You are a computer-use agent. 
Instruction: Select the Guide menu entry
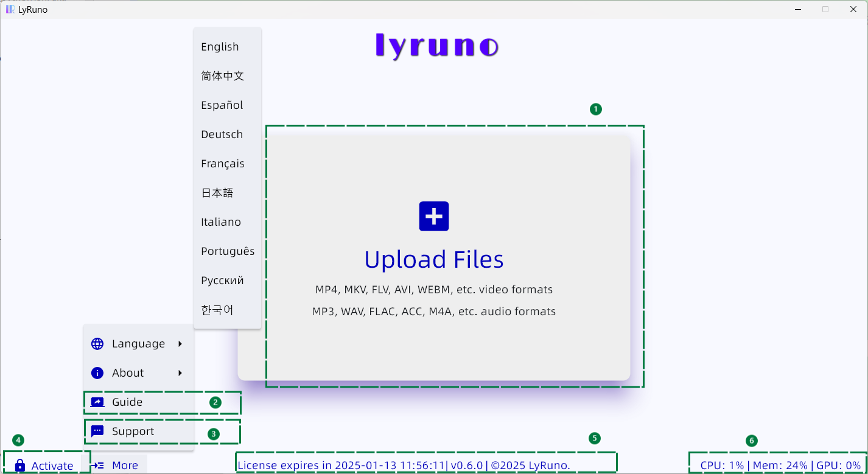tap(127, 402)
